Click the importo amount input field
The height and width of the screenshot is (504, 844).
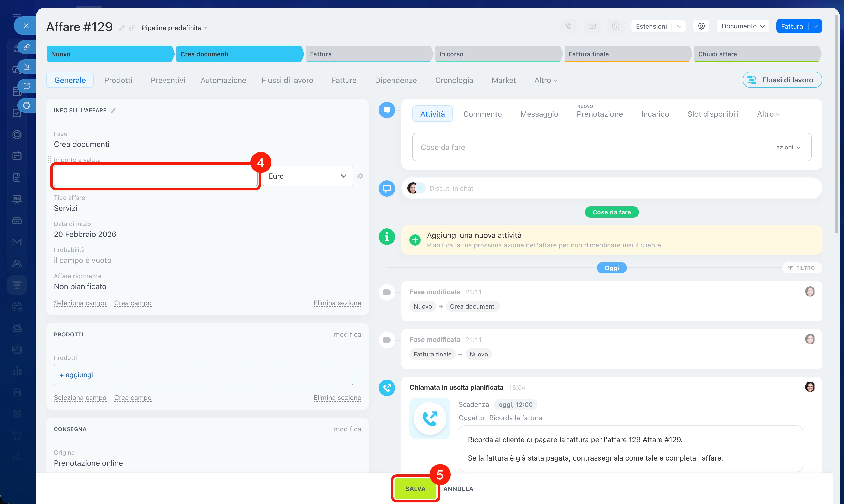pyautogui.click(x=156, y=176)
